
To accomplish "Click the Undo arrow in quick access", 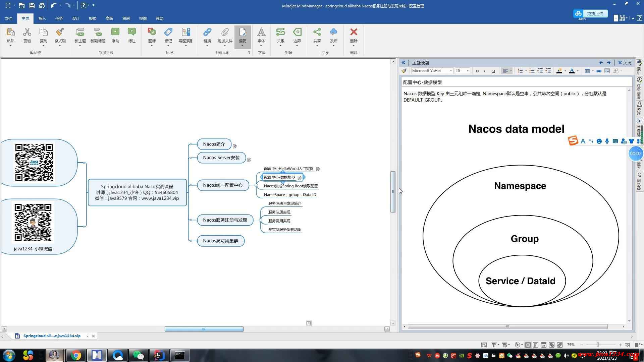I will 54,5.
